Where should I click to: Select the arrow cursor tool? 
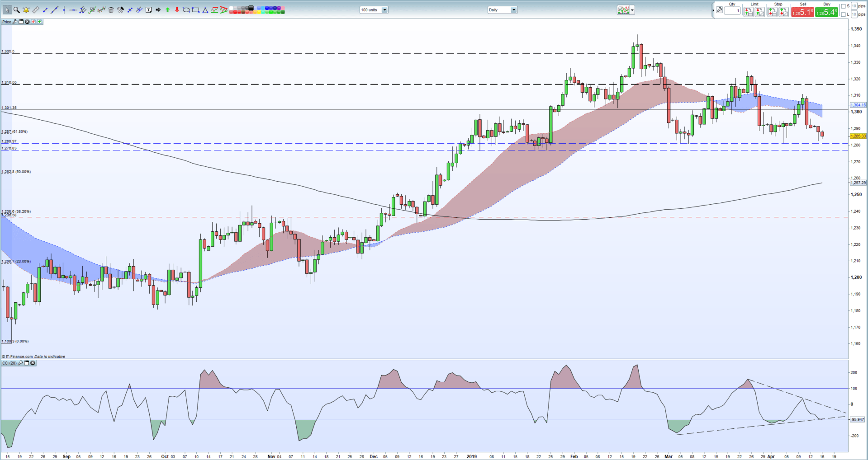(7, 10)
